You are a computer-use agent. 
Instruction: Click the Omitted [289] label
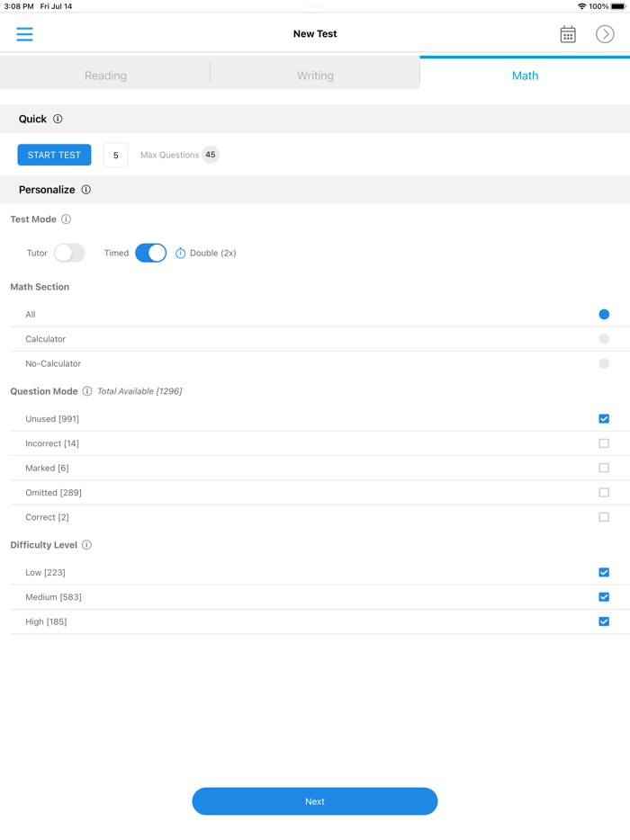54,493
